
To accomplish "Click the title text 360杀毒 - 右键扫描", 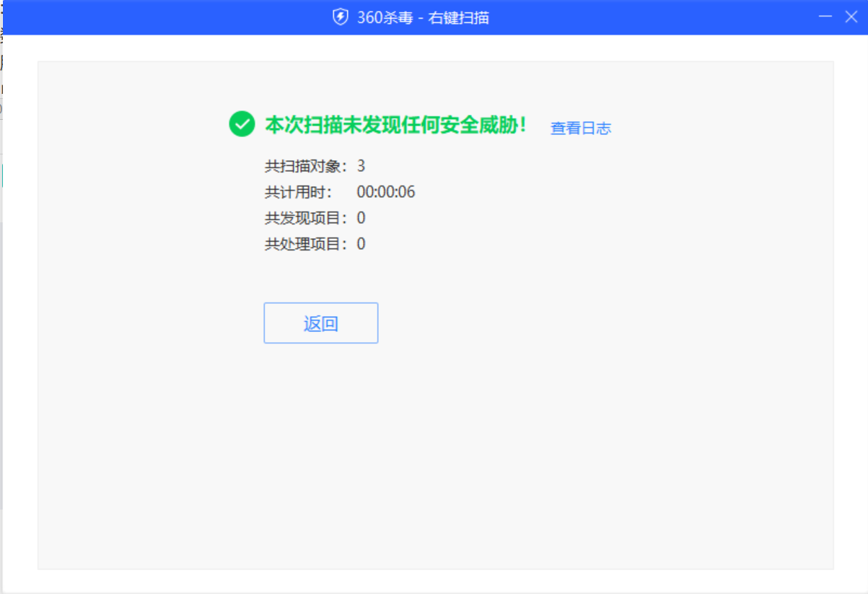I will coord(423,17).
